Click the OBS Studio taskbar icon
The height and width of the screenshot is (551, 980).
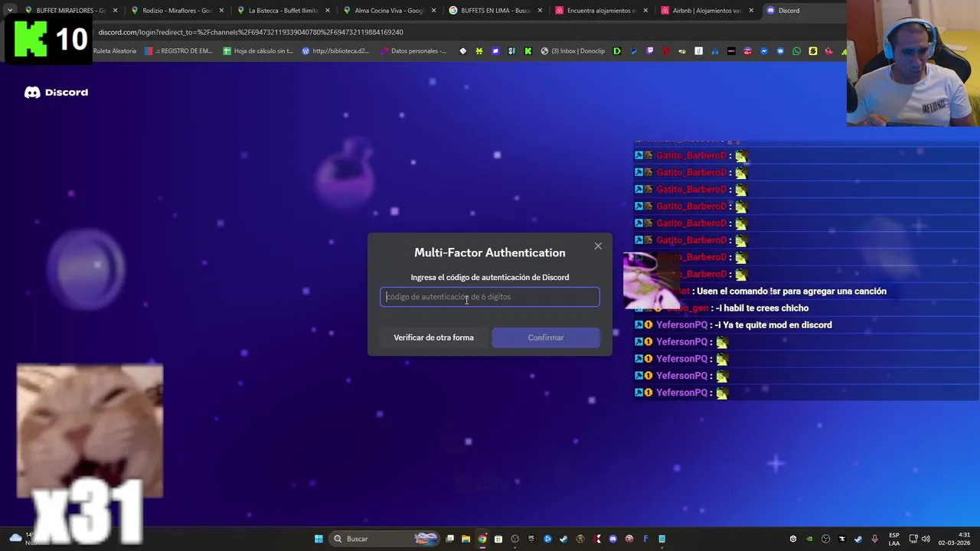[x=514, y=539]
